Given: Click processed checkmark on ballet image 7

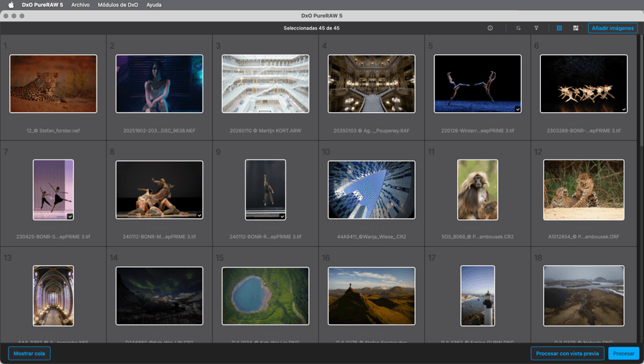Looking at the screenshot, I should (69, 216).
